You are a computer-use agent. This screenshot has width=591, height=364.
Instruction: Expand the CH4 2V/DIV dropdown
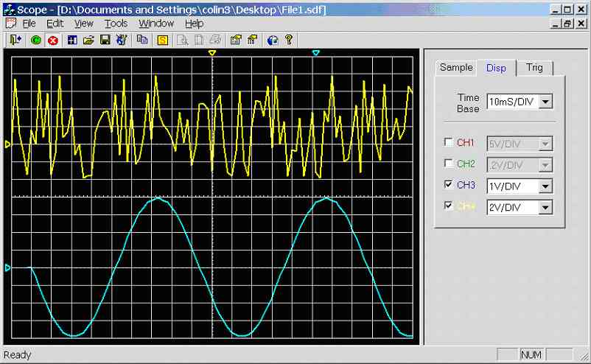545,208
